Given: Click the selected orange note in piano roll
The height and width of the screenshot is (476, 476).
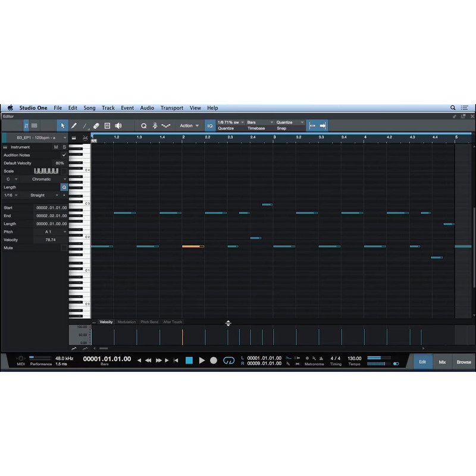Looking at the screenshot, I should (192, 246).
